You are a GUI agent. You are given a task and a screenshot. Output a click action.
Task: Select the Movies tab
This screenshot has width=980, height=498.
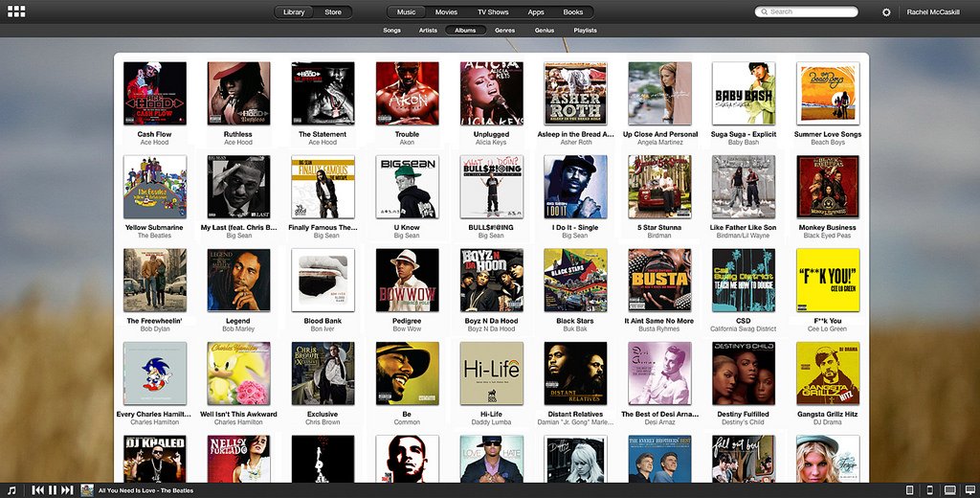[x=446, y=11]
